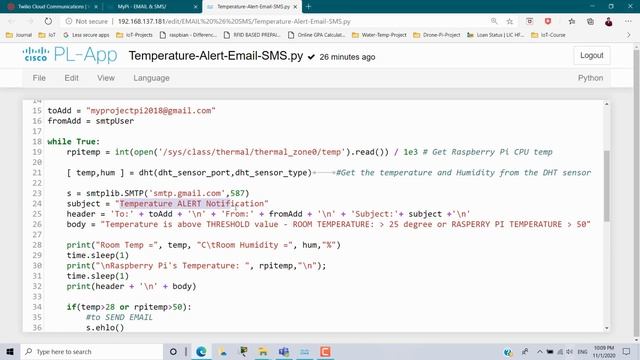Image resolution: width=640 pixels, height=360 pixels.
Task: Open the Windows Start menu
Action: point(10,351)
